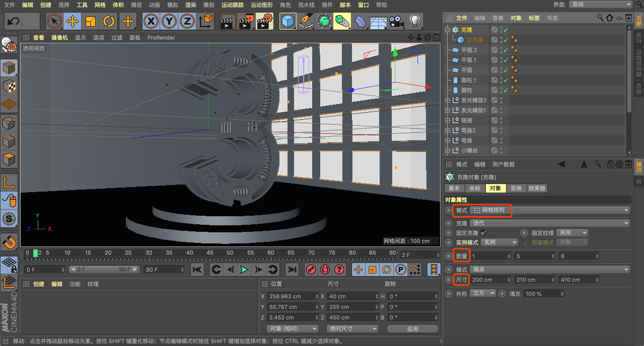
Task: Click the 应用 button
Action: (x=413, y=329)
